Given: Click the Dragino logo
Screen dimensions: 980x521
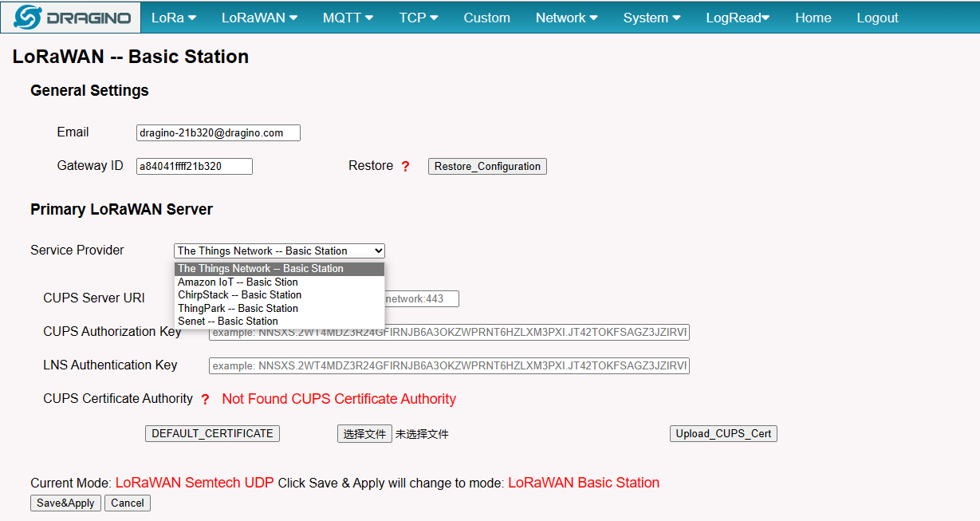Looking at the screenshot, I should (71, 18).
